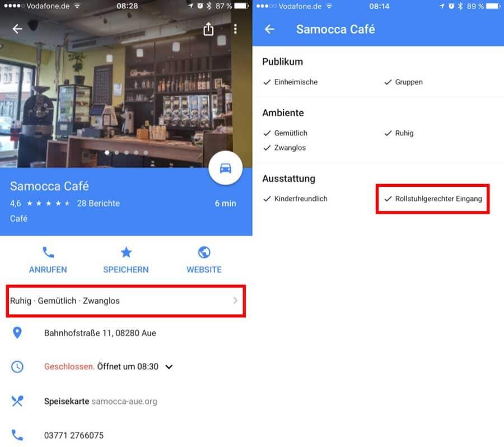
Task: Open the Ruhig · Gemütlich · Zwanglos row chevron
Action: pos(235,300)
